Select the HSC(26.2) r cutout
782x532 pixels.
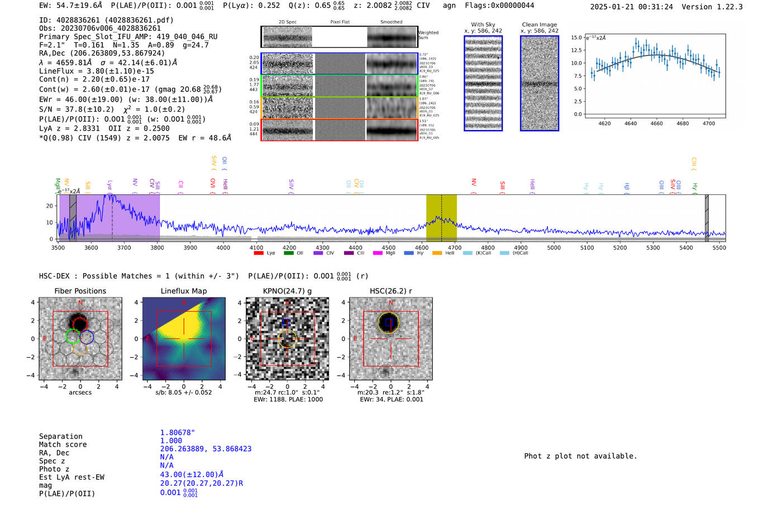390,338
